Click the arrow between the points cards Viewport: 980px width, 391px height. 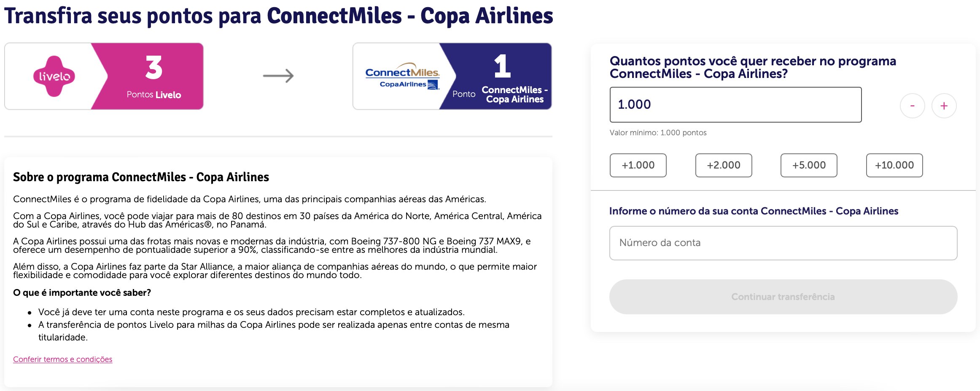coord(278,76)
